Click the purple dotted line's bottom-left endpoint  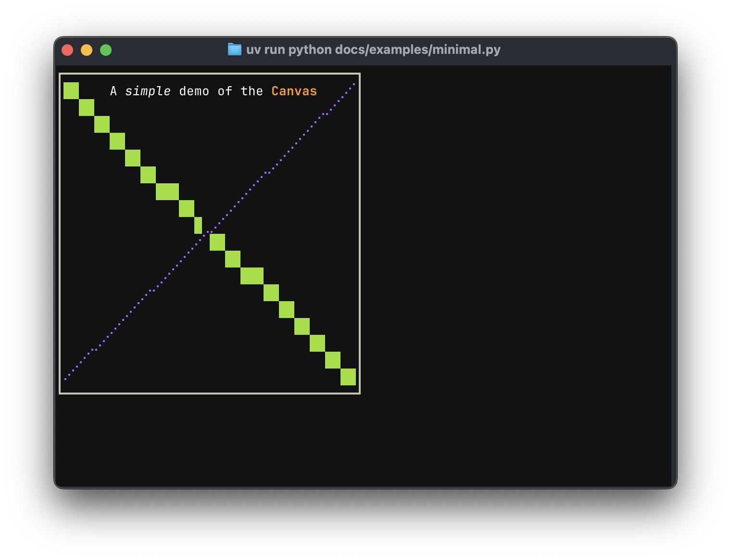click(x=66, y=380)
